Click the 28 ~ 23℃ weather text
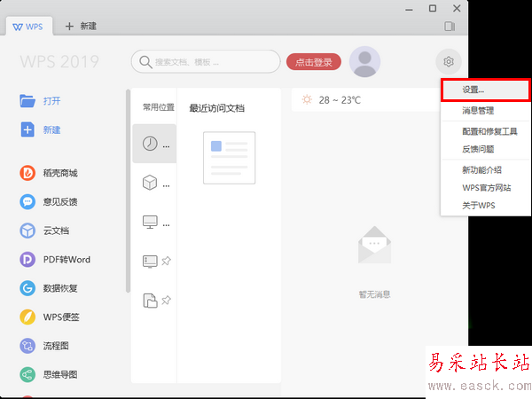 point(340,100)
